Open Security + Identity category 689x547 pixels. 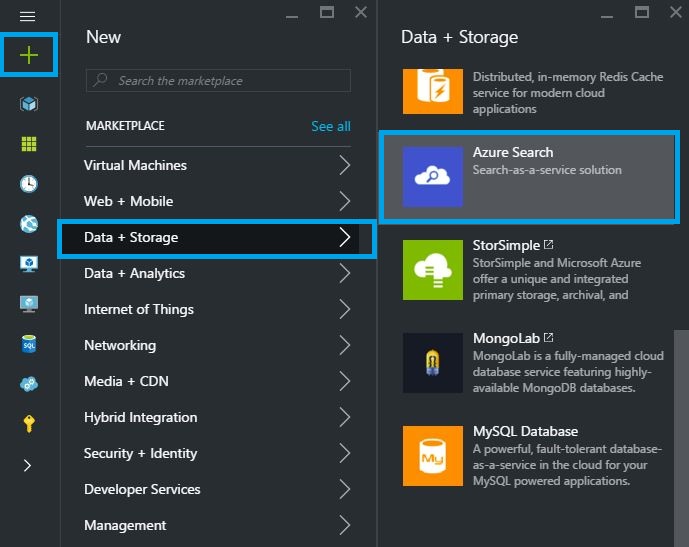(x=141, y=453)
